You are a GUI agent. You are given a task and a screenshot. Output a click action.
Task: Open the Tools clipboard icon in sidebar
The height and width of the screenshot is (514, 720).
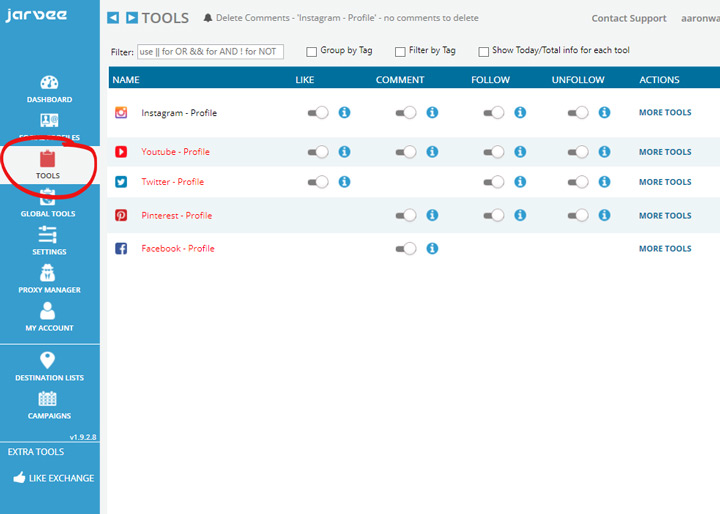tap(47, 159)
